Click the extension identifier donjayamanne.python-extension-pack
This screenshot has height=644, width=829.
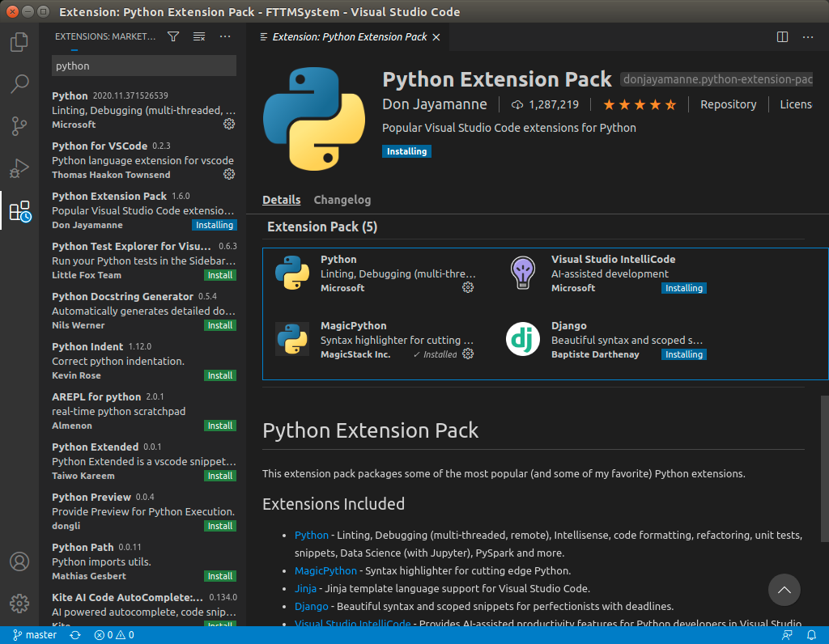pyautogui.click(x=716, y=79)
